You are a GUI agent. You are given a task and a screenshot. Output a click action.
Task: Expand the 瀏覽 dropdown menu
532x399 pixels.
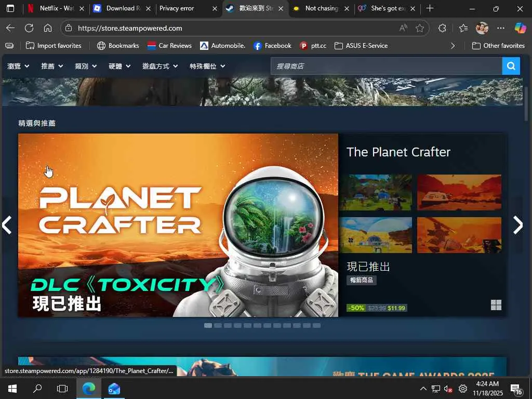18,66
